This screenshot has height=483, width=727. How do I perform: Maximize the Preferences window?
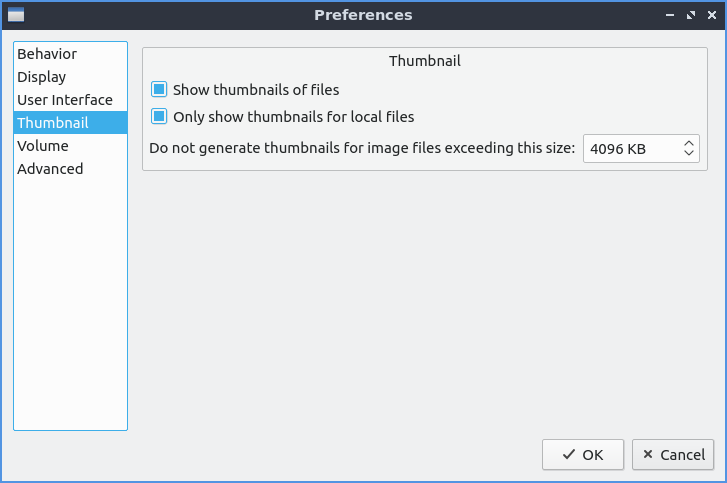(x=690, y=15)
